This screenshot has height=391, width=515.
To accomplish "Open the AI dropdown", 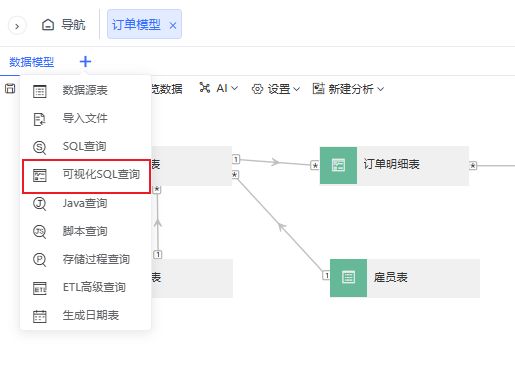I will pos(219,88).
